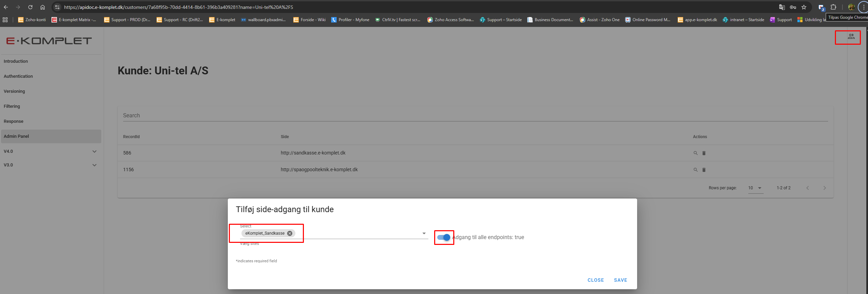Click the users icon in top-right corner

click(x=851, y=37)
